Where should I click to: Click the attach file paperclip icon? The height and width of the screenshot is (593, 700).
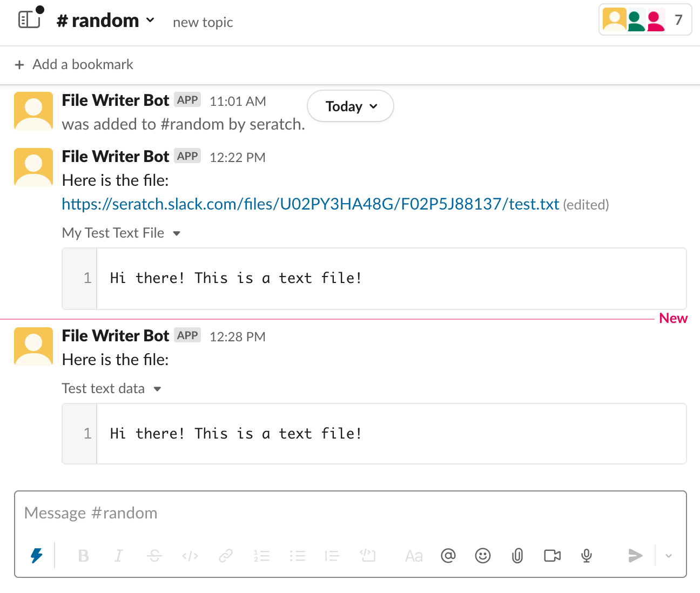(x=517, y=555)
